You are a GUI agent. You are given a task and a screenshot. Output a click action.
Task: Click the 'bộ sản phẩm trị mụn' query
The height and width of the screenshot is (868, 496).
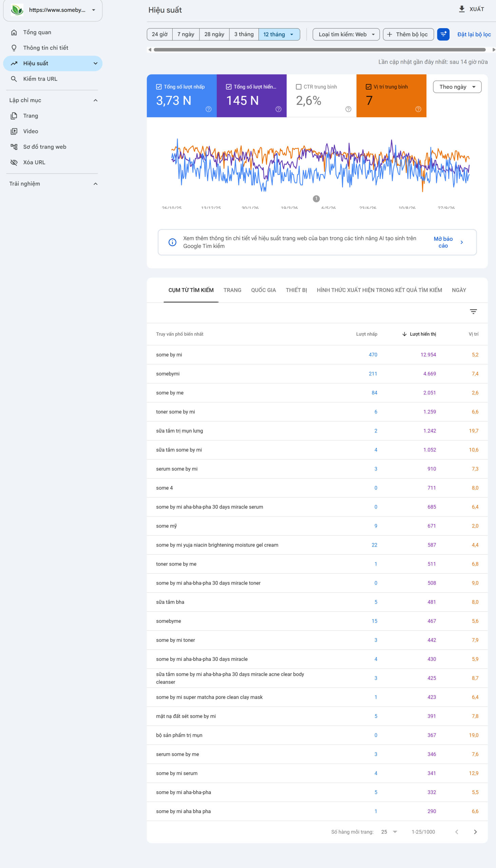[179, 735]
